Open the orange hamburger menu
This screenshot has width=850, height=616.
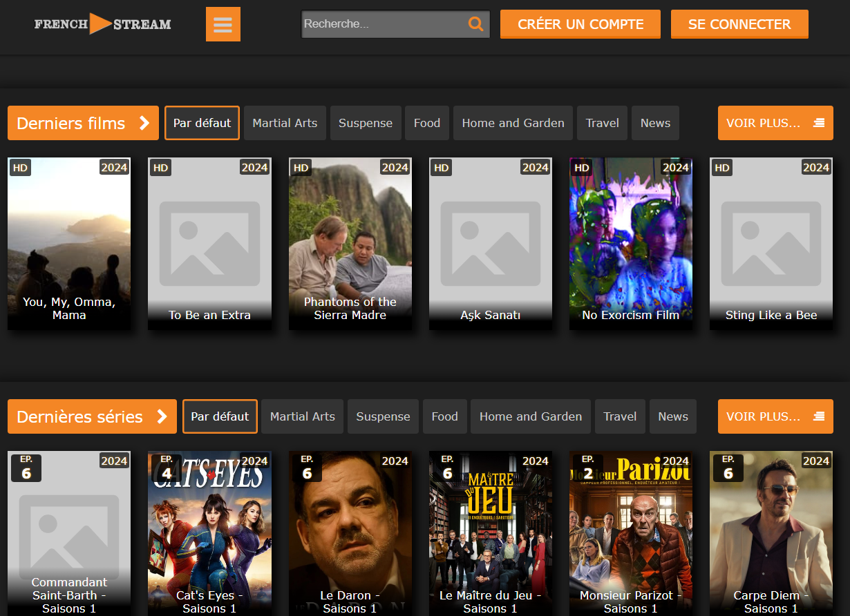point(223,24)
